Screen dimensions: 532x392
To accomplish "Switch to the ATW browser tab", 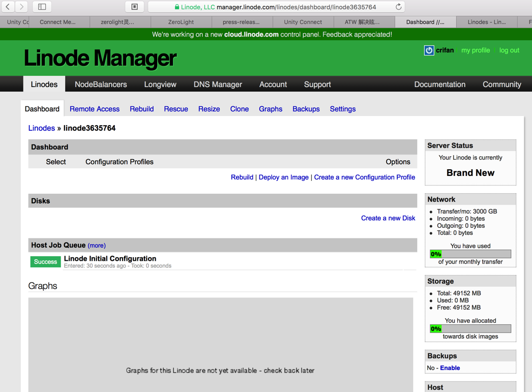I will tap(362, 22).
